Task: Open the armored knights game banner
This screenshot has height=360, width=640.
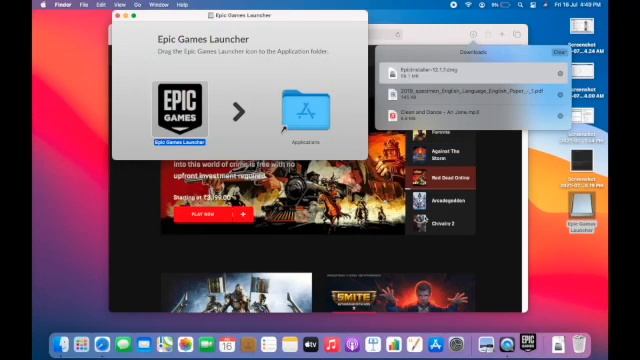Action: [237, 293]
